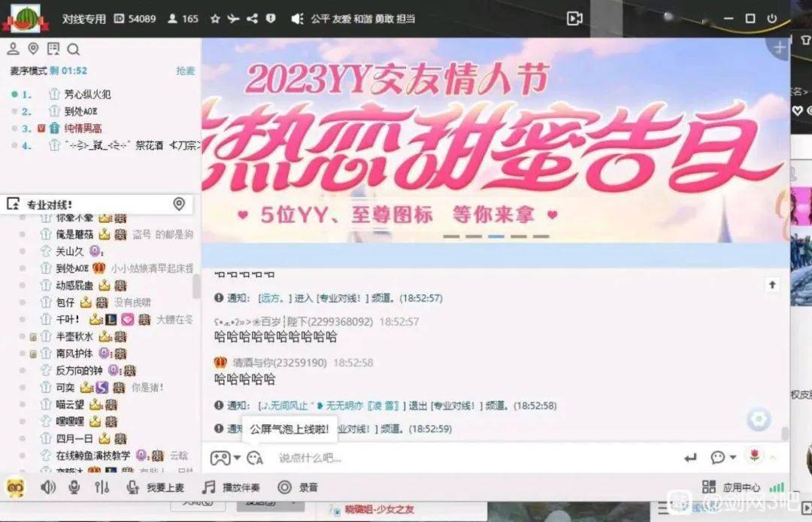Click 抢麦 to grab the mic
This screenshot has height=522, width=812.
coord(186,71)
